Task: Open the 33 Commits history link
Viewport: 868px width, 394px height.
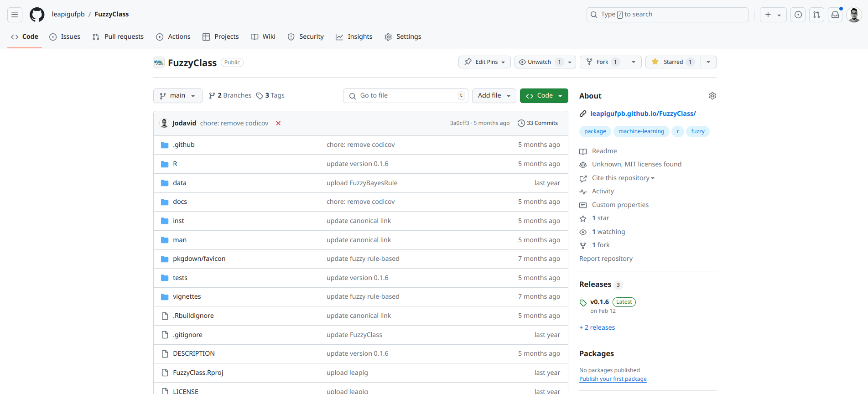Action: click(538, 123)
